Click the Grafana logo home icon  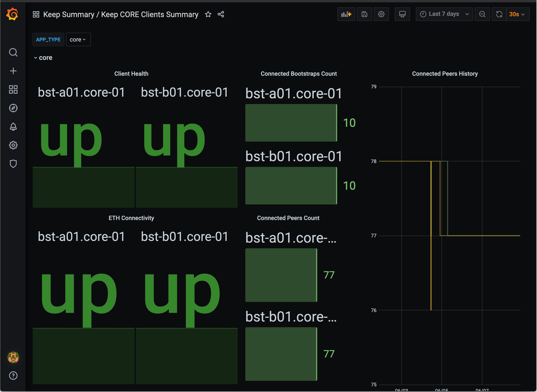tap(12, 14)
